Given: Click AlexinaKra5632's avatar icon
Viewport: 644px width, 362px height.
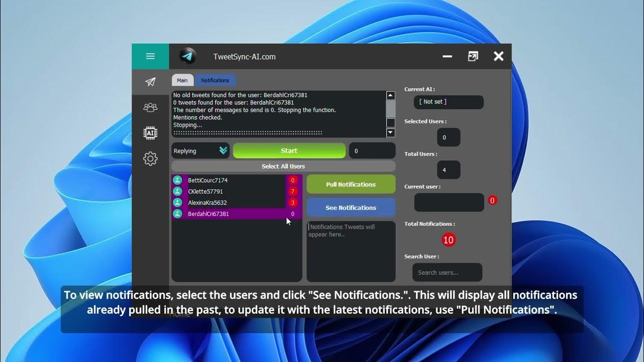Looking at the screenshot, I should 178,202.
